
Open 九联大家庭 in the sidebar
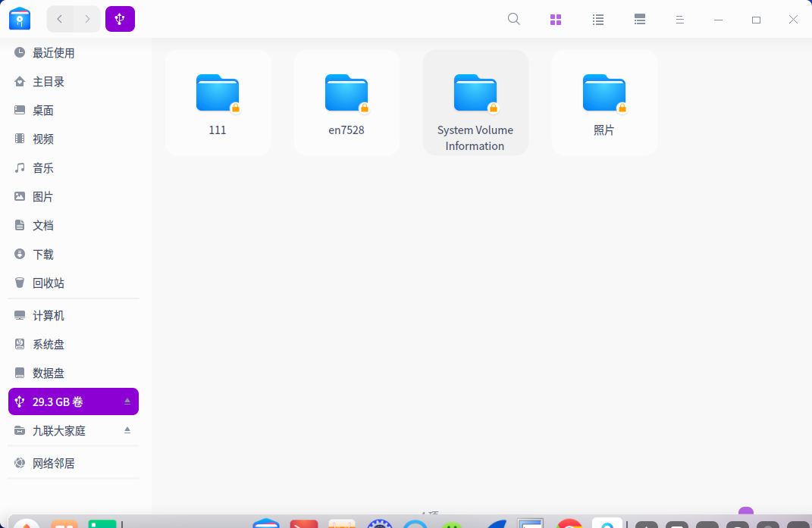point(74,431)
